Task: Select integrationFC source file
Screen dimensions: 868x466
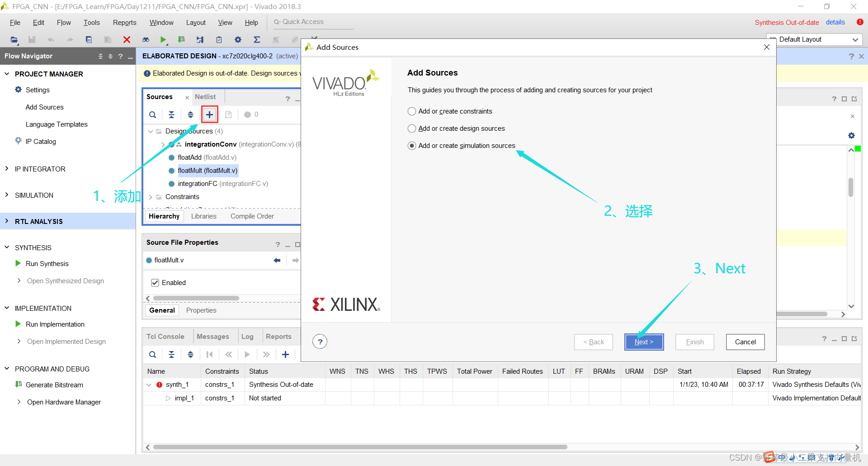Action: [x=223, y=184]
